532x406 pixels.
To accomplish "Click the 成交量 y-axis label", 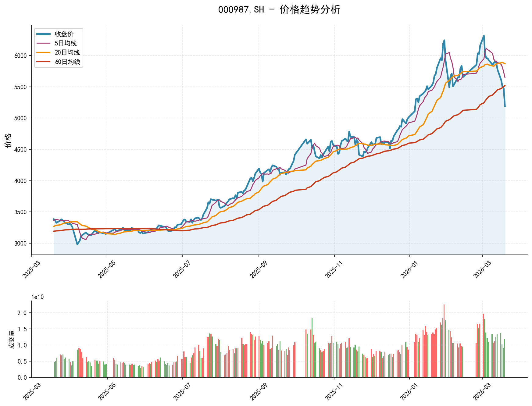I will [12, 339].
